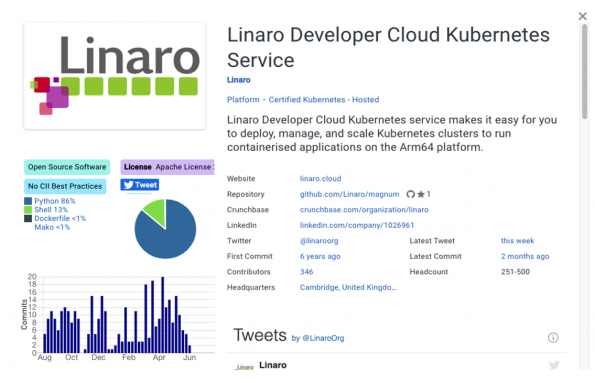This screenshot has height=383, width=595.
Task: Click the Linaro tweet author name
Action: click(x=273, y=365)
